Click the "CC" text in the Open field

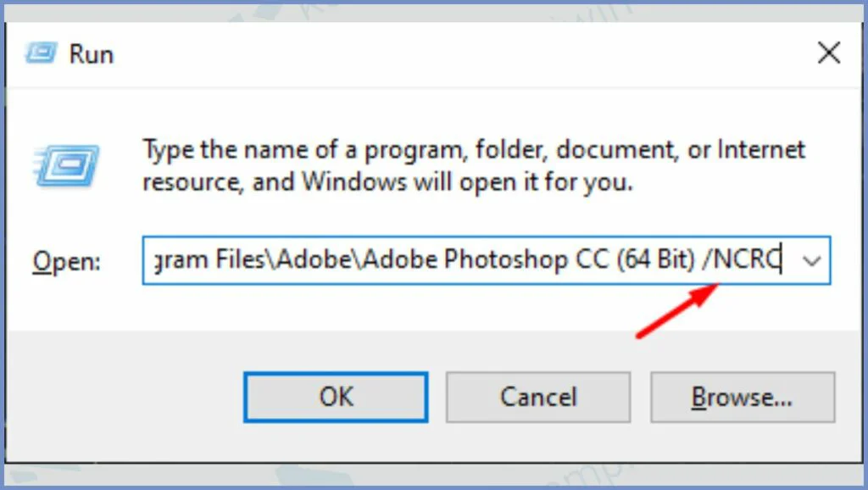pyautogui.click(x=585, y=260)
